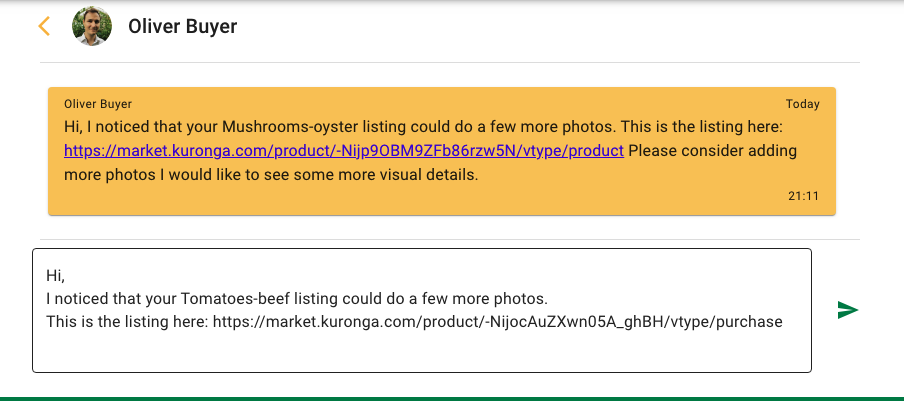Select the "This is the listing here:" draft text
904x401 pixels.
click(x=127, y=322)
